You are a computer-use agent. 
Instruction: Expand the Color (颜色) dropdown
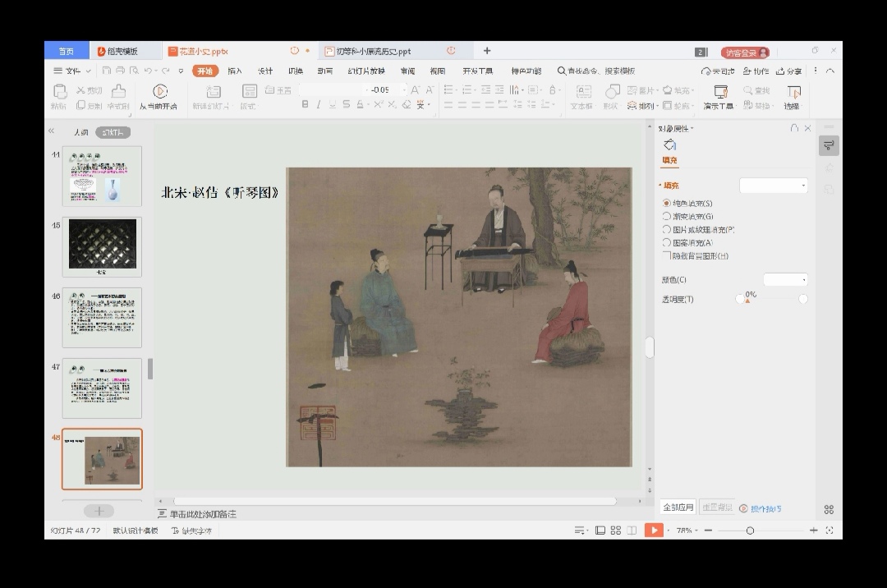click(785, 280)
